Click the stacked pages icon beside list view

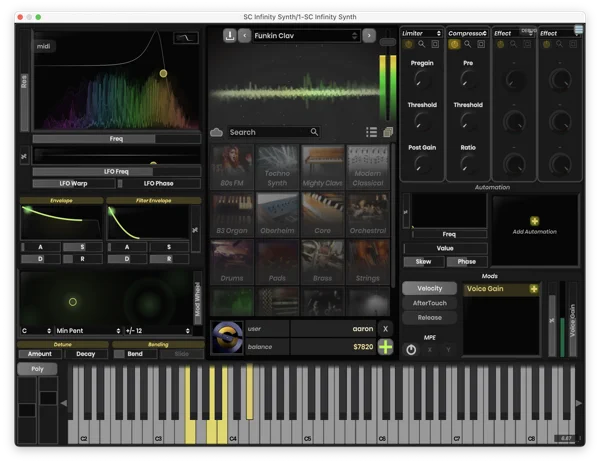coord(388,132)
